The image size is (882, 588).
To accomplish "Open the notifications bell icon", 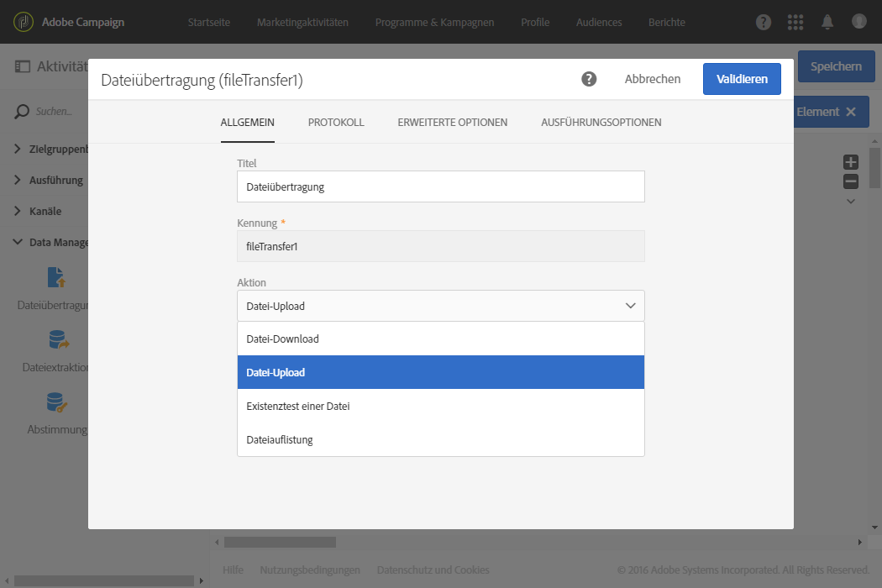I will 827,22.
